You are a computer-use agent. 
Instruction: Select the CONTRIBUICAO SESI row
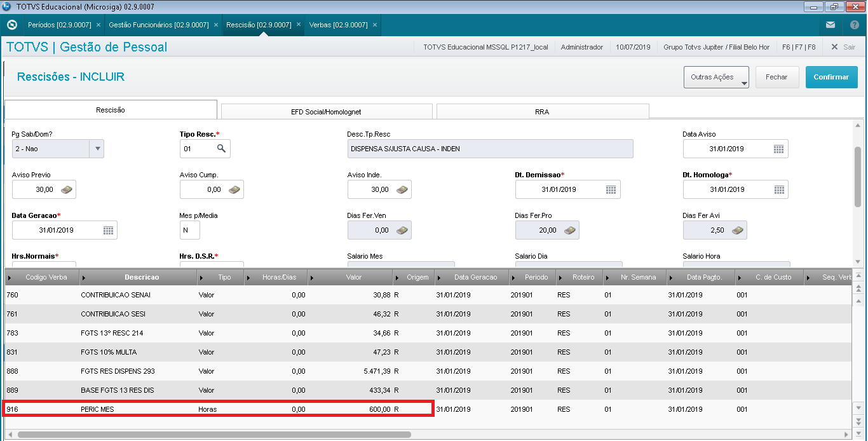coord(428,314)
